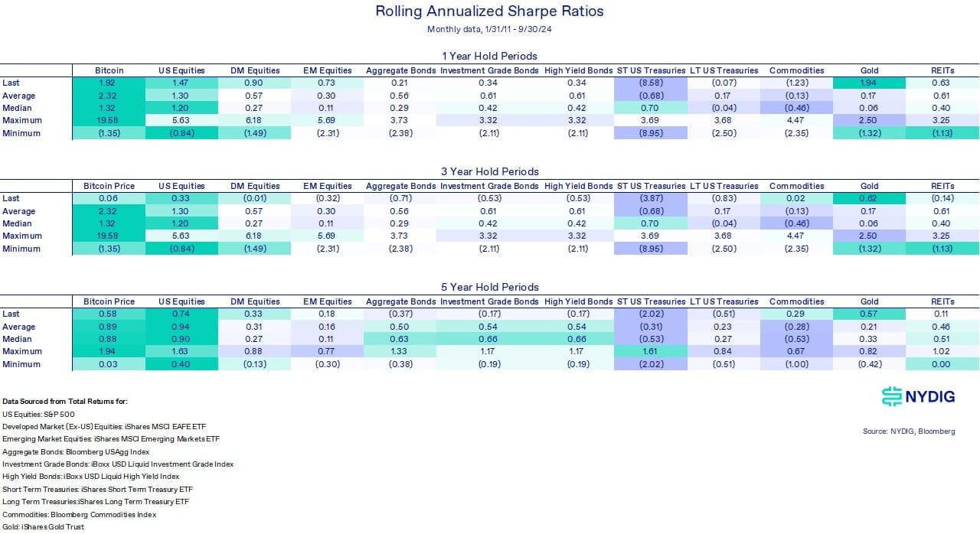Select US Equities Last 0.74 in 5 Year table
The width and height of the screenshot is (980, 534).
(x=181, y=314)
